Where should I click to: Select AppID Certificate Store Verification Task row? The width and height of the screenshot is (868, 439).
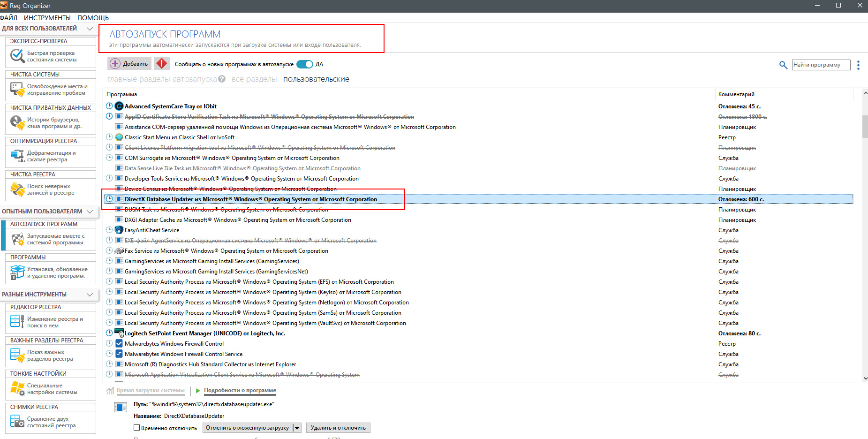pyautogui.click(x=478, y=117)
